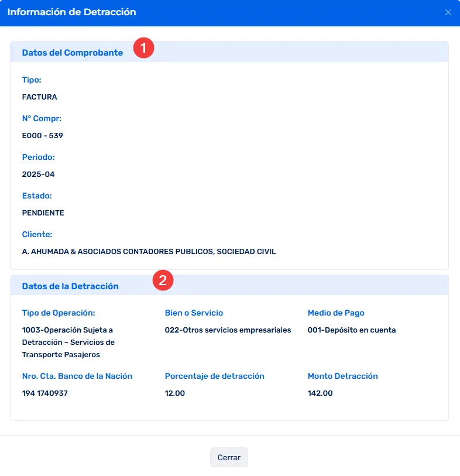
Task: Select the Datos del Comprobante section header
Action: (x=73, y=53)
